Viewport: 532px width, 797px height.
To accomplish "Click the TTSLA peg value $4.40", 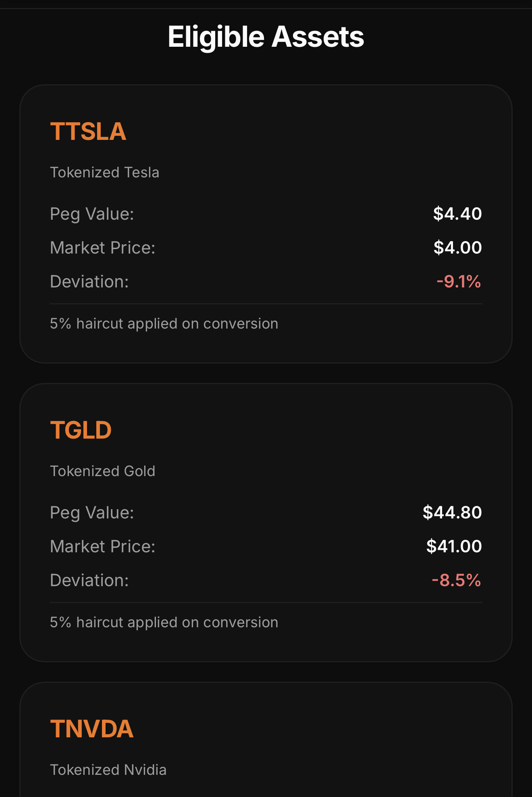I will coord(457,214).
